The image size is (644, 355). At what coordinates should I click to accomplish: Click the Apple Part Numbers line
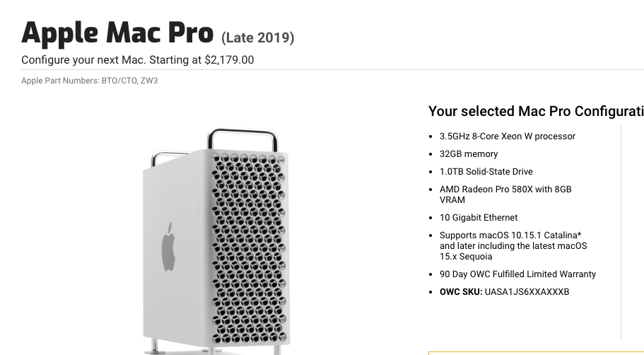tap(90, 81)
